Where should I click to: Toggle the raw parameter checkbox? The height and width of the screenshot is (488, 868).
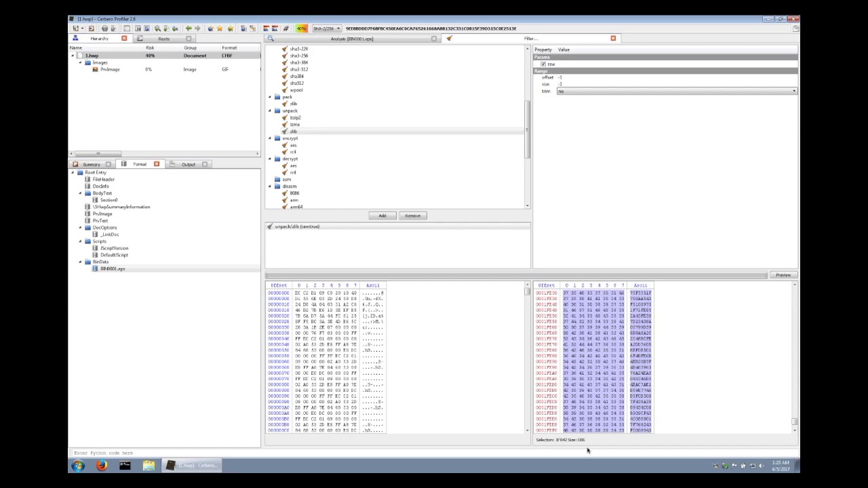tap(543, 64)
